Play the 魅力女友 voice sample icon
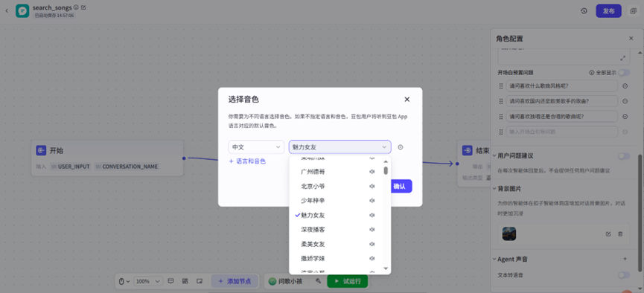The height and width of the screenshot is (293, 644). (x=372, y=215)
